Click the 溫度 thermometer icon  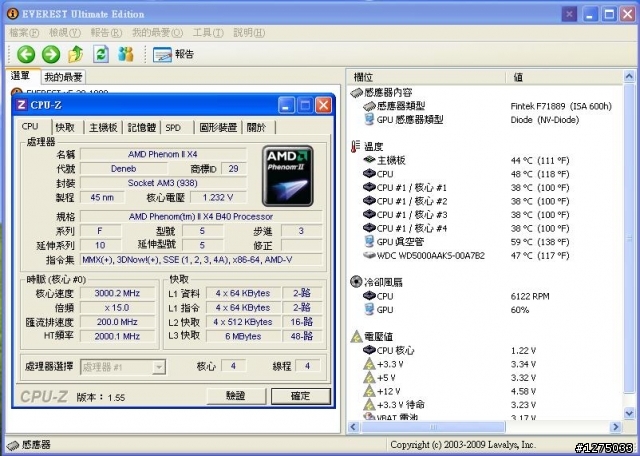pos(356,147)
